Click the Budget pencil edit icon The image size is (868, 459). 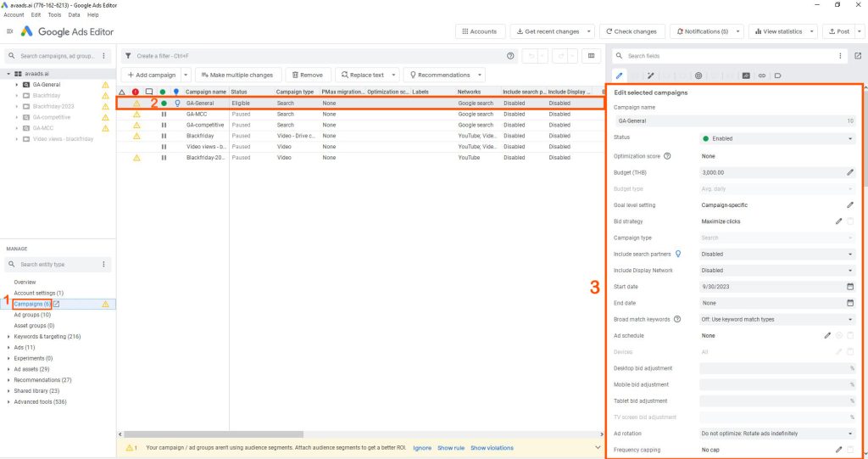(x=849, y=172)
